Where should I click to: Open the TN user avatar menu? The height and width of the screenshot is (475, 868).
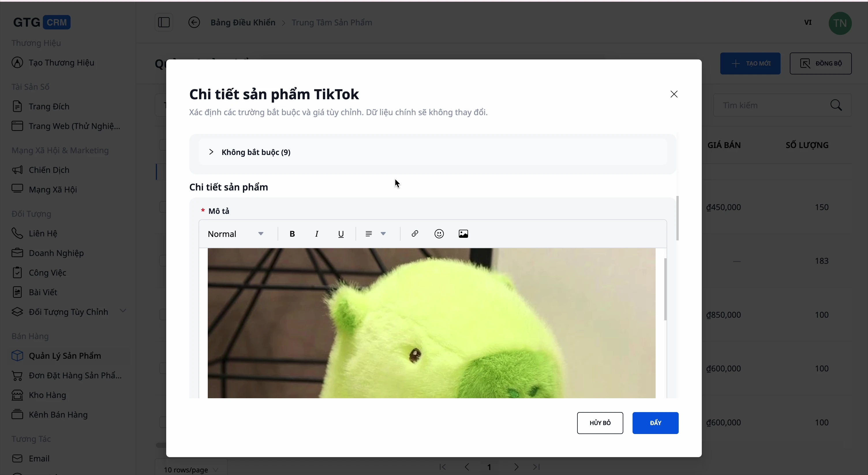840,23
